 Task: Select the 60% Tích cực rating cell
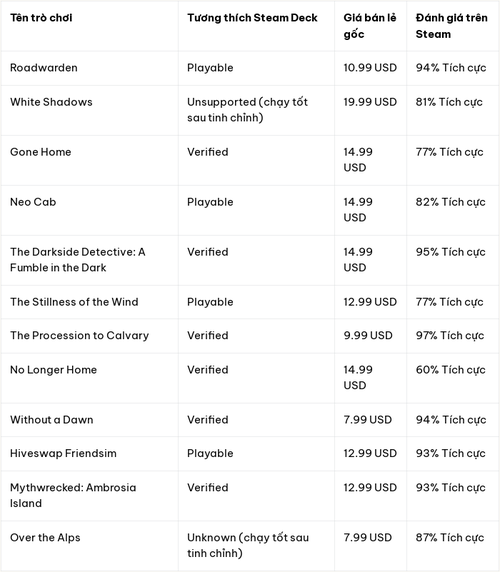coord(450,370)
